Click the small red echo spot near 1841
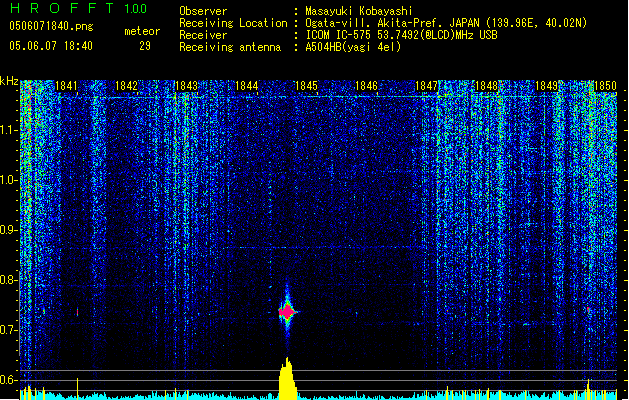 point(77,312)
